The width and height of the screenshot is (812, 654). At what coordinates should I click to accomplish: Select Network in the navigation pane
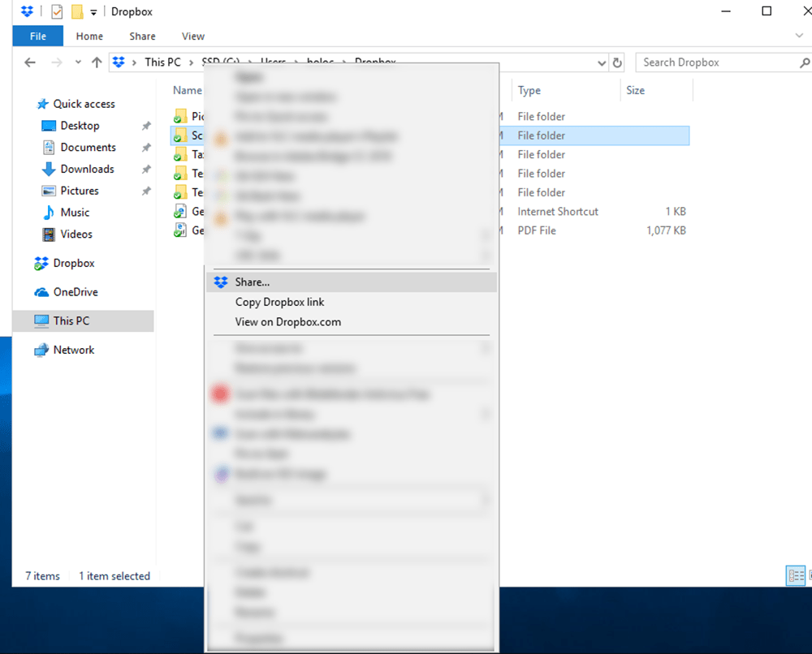point(72,349)
